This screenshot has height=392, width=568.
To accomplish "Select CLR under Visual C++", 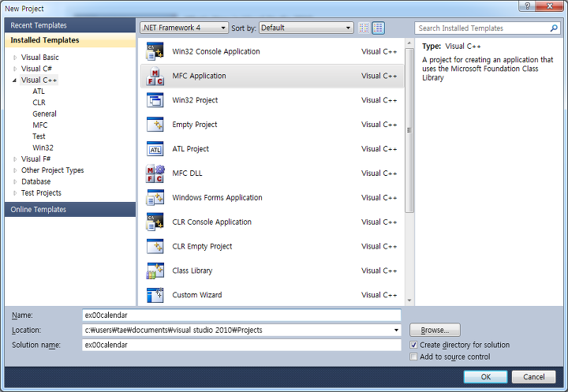I will point(39,103).
